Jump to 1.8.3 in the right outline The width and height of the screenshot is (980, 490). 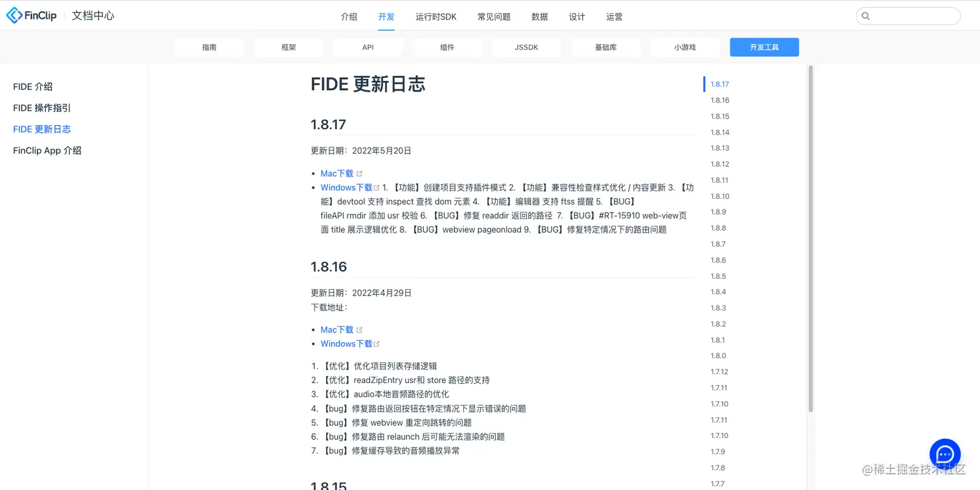point(717,309)
